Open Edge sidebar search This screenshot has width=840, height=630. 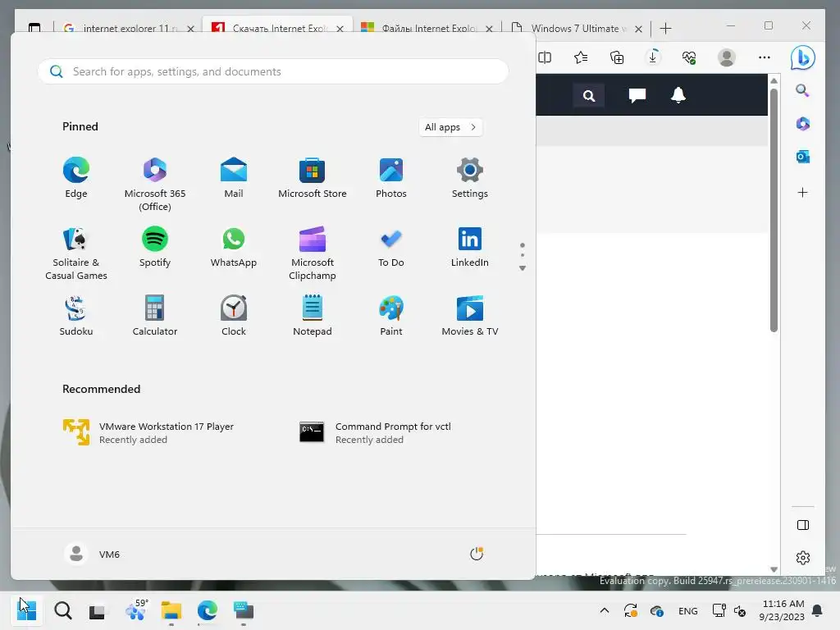802,90
